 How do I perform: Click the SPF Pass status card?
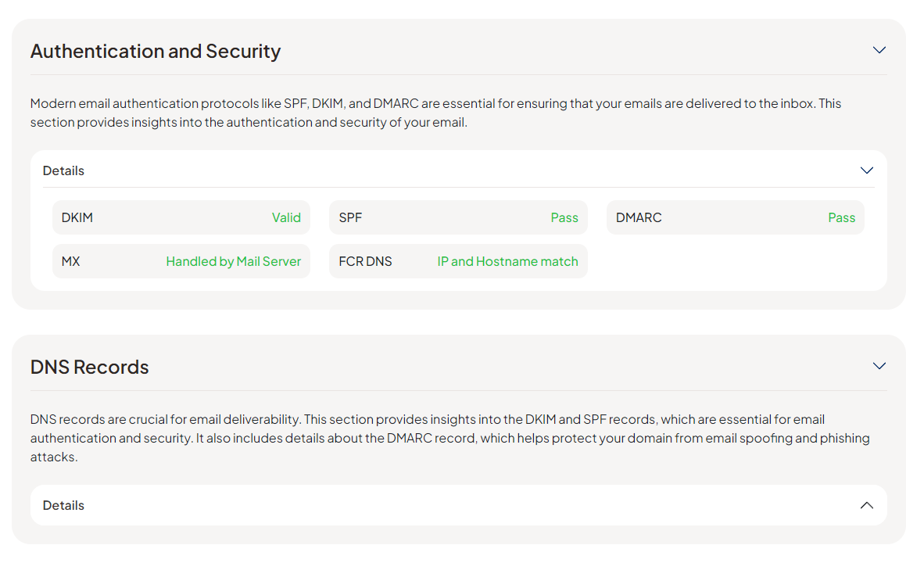click(x=458, y=217)
